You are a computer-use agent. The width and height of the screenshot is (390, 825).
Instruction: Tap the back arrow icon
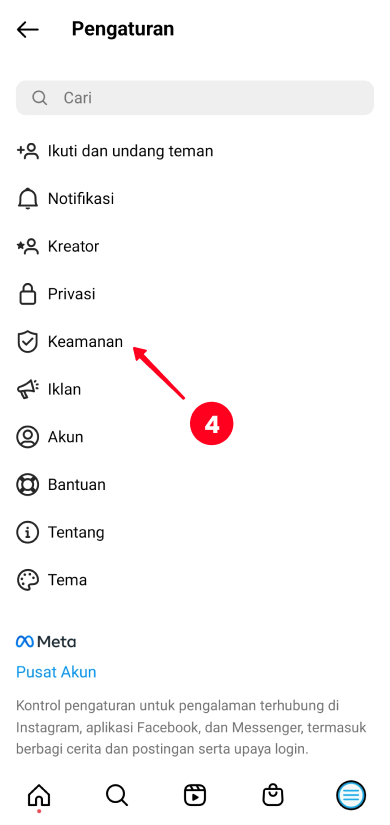27,29
